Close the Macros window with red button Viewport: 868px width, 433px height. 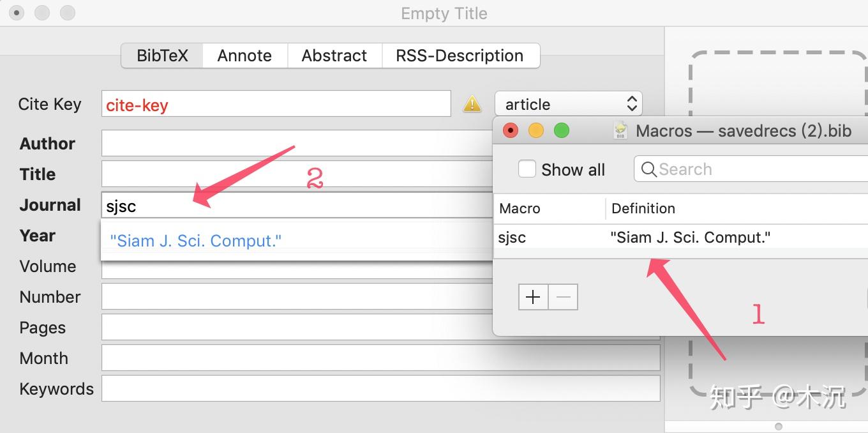511,131
